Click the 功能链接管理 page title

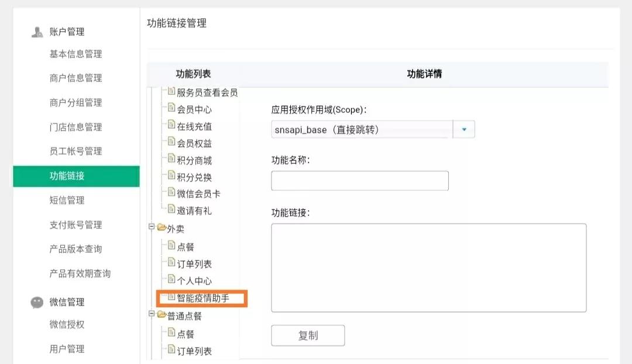[177, 23]
